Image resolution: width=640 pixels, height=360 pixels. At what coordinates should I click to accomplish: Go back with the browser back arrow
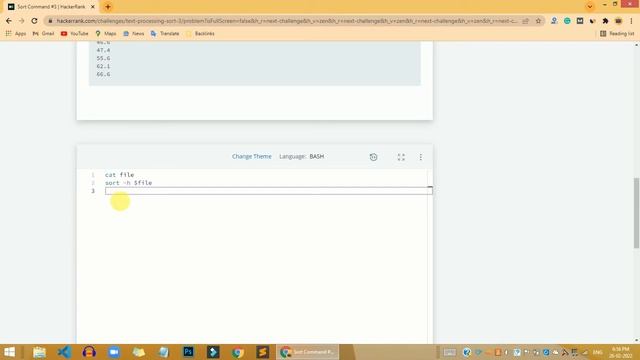(9, 21)
